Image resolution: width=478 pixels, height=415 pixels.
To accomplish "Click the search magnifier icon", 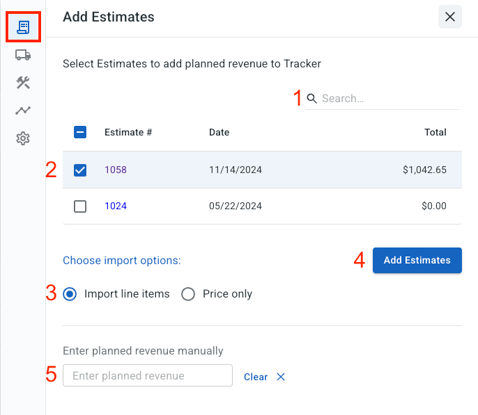I will 312,98.
